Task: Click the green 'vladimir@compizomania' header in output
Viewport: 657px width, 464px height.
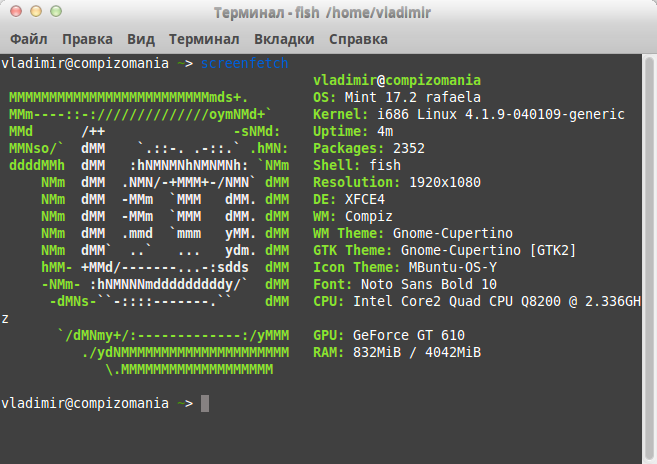Action: pos(397,80)
